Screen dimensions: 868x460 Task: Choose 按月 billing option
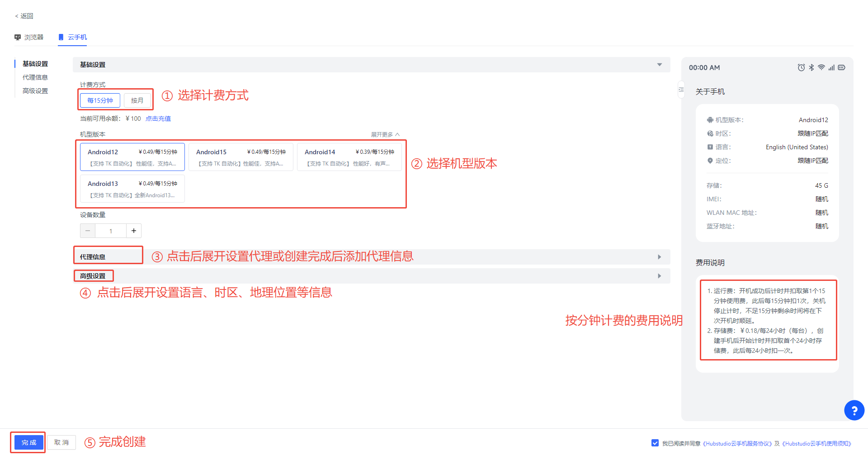137,100
